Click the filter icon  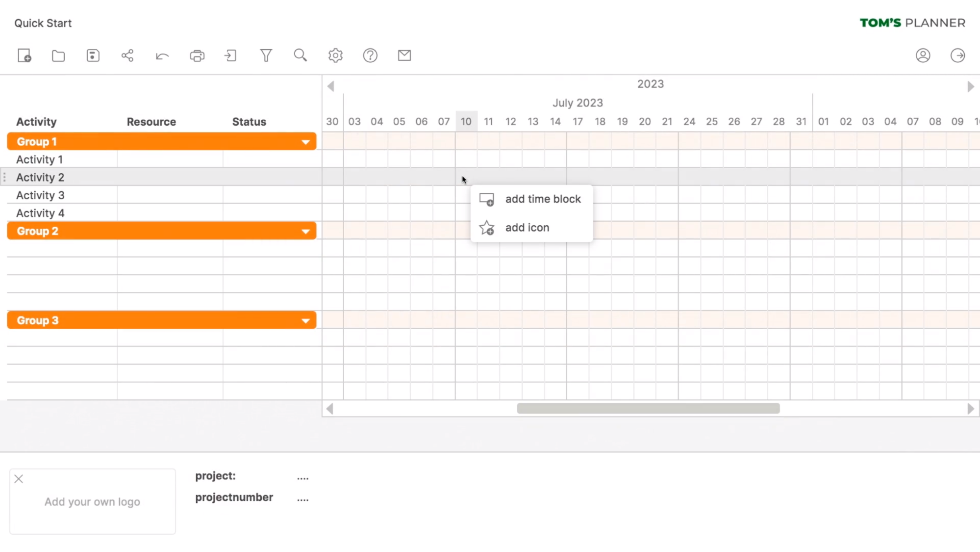[x=266, y=55]
